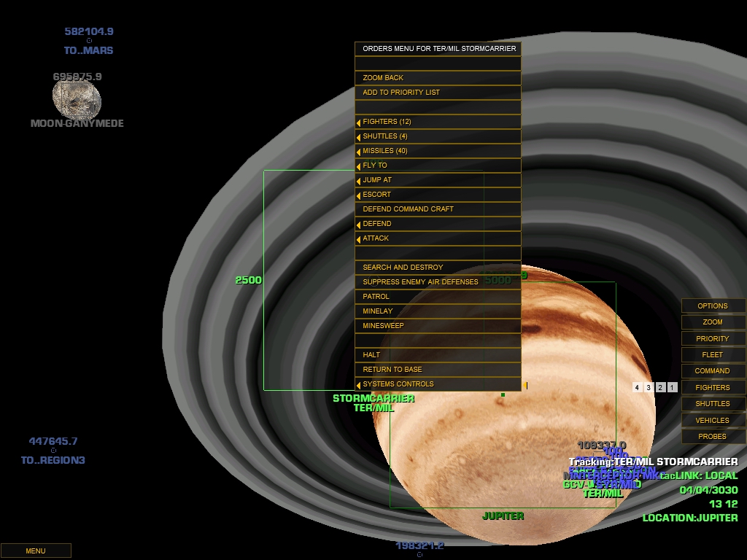747x560 pixels.
Task: Toggle view level 4 button
Action: 637,387
